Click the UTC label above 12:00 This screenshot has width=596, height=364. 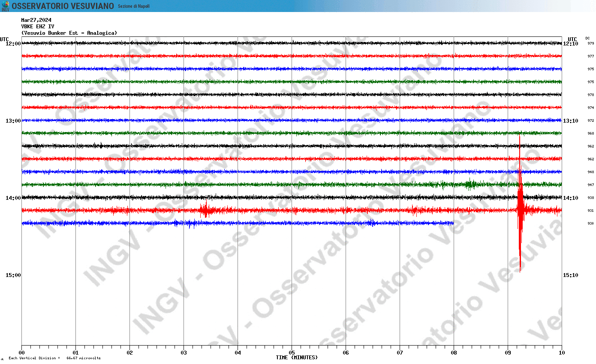(x=4, y=39)
